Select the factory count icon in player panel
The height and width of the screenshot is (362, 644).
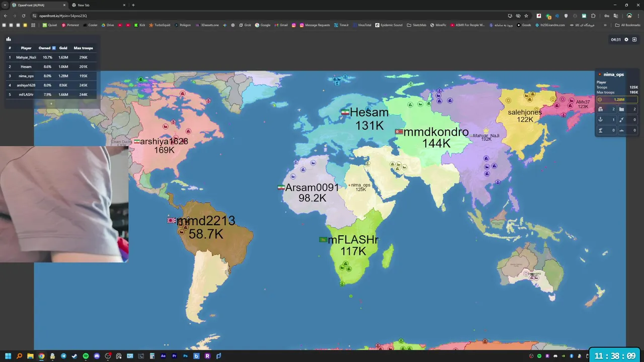click(x=621, y=109)
